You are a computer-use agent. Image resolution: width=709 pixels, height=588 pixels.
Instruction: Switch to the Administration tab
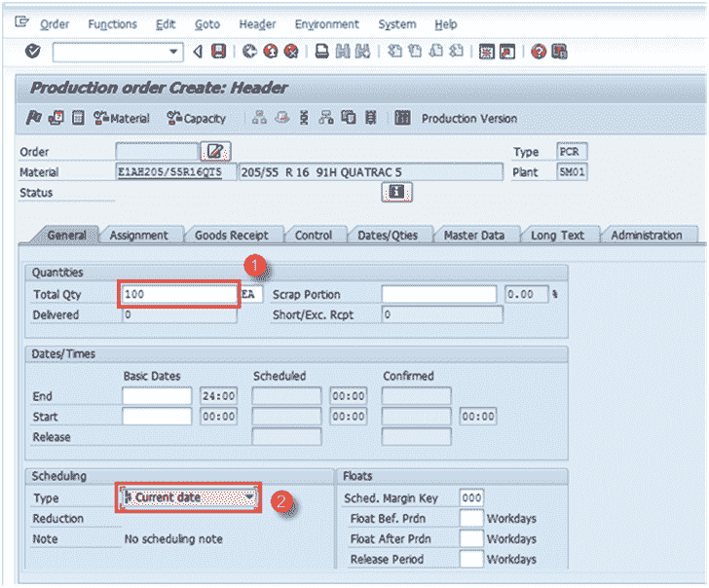[x=647, y=235]
